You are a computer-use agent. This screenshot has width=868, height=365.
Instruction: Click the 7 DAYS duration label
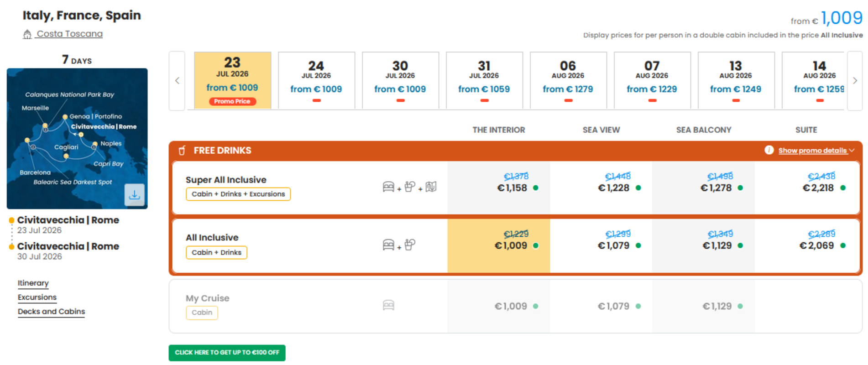click(x=77, y=60)
